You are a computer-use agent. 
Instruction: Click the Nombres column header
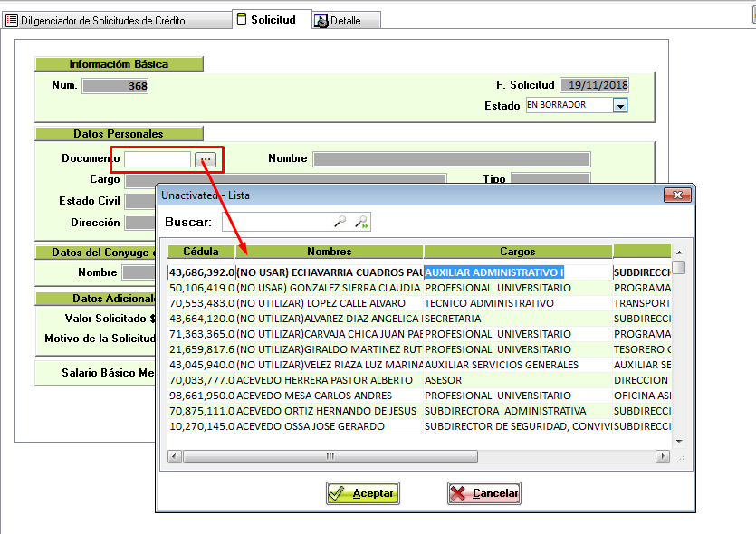[x=329, y=252]
